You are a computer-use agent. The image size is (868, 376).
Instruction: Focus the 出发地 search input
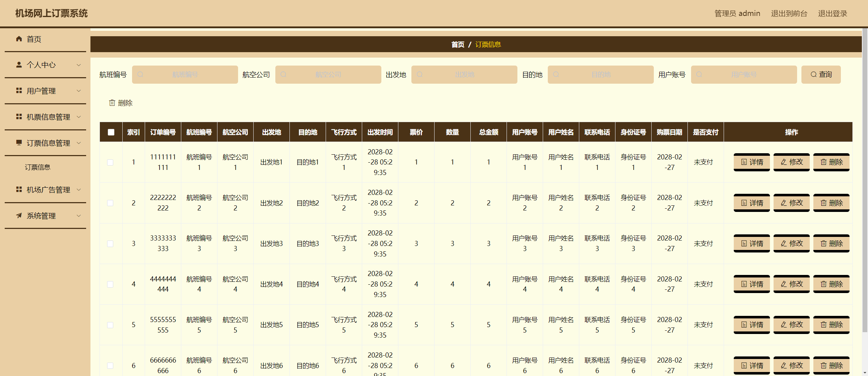click(464, 75)
